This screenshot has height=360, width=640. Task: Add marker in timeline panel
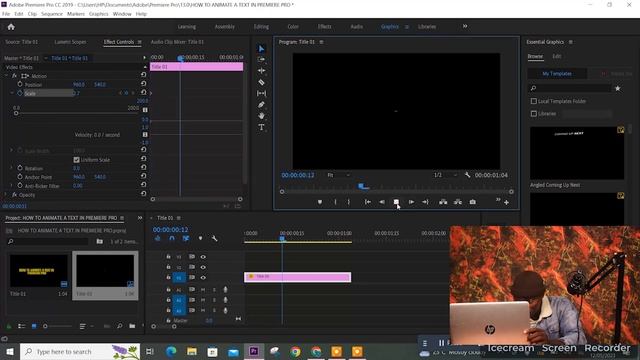pyautogui.click(x=200, y=238)
